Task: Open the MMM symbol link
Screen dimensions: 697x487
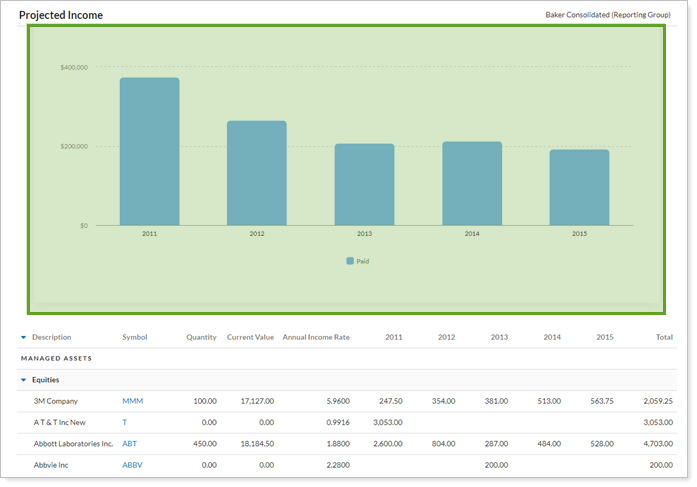Action: tap(132, 401)
